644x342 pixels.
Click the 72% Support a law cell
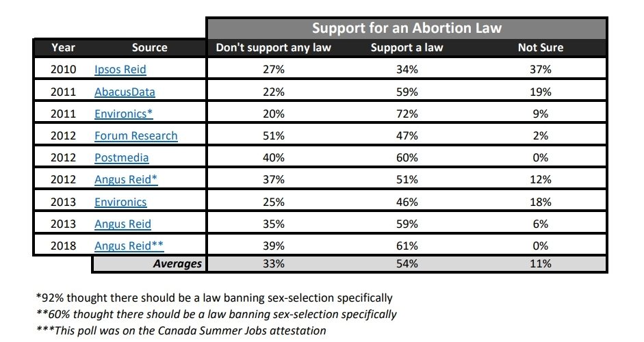(407, 114)
